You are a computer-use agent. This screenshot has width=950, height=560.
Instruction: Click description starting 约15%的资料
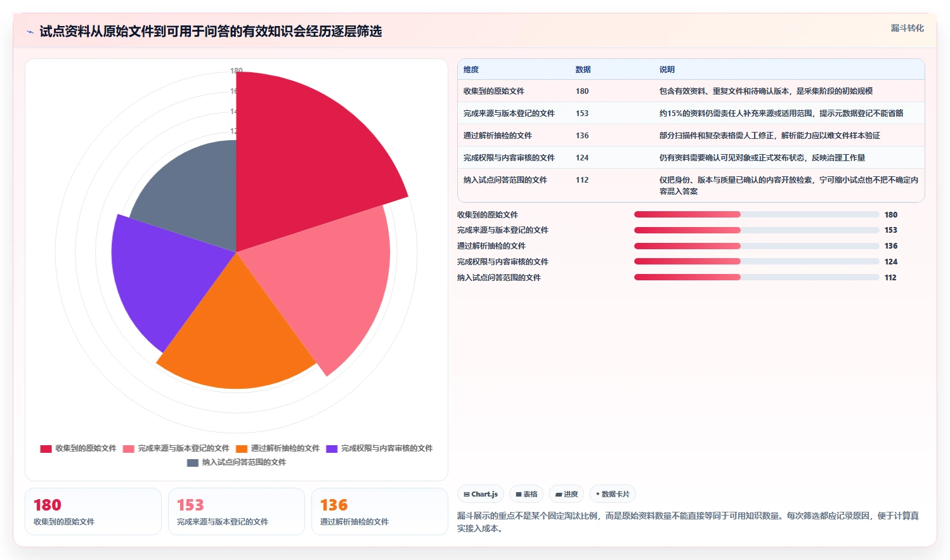tap(781, 114)
